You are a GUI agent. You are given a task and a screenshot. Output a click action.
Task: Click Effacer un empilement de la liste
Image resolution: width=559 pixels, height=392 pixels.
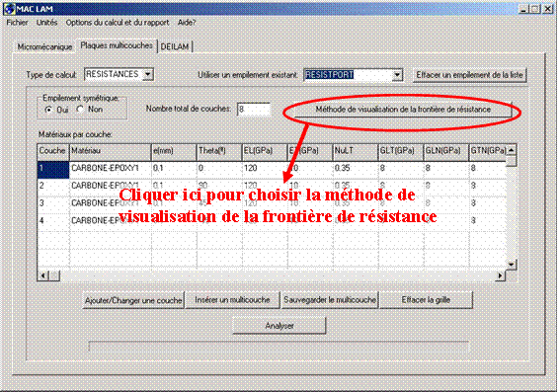coord(469,75)
